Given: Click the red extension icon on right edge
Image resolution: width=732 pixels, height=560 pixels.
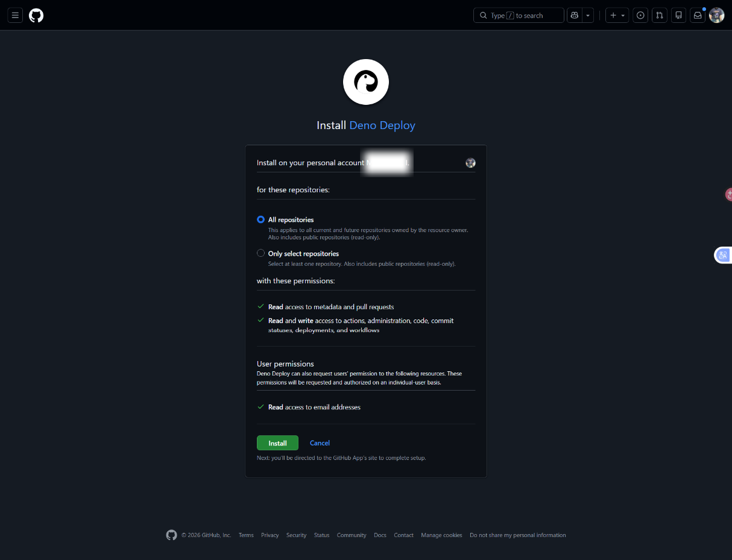Looking at the screenshot, I should coord(728,195).
